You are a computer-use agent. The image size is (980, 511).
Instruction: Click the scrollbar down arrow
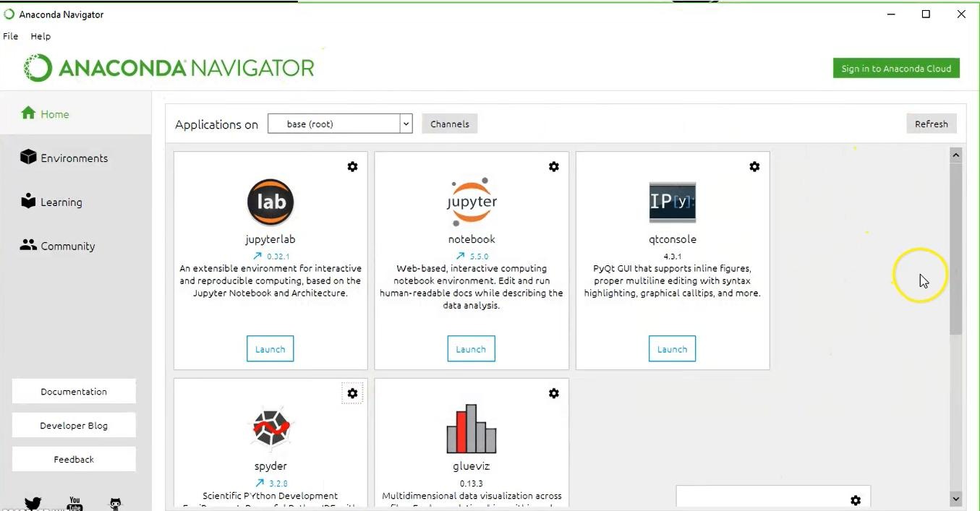point(956,499)
